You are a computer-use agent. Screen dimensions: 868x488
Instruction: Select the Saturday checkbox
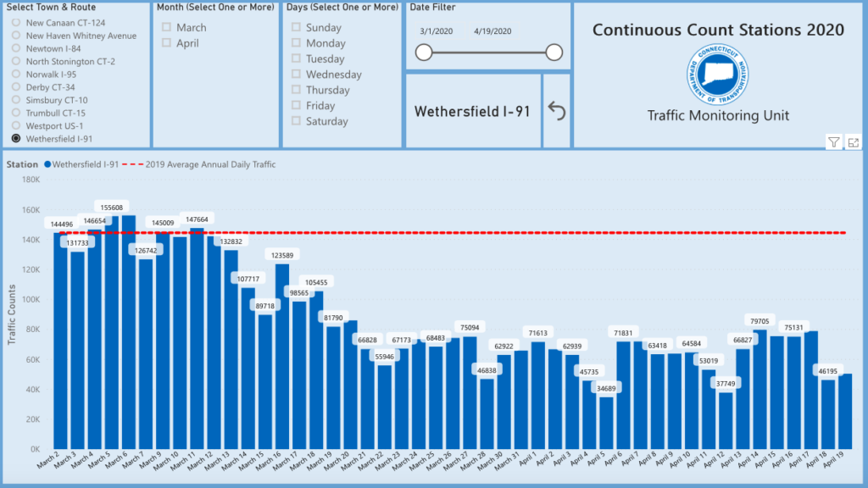[x=296, y=121]
